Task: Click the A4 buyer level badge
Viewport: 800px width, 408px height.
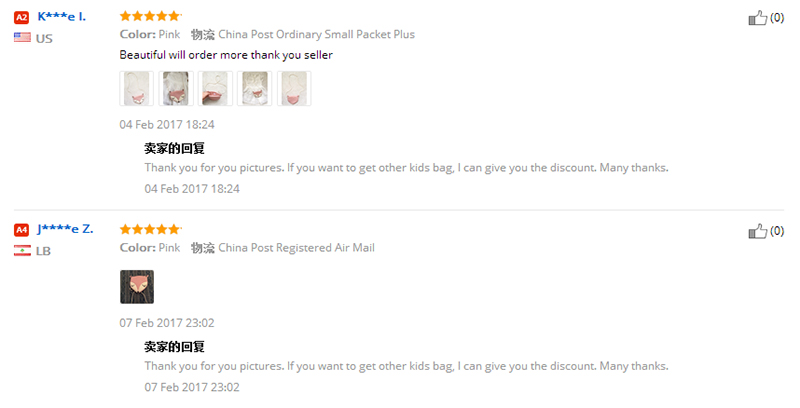Action: [21, 230]
